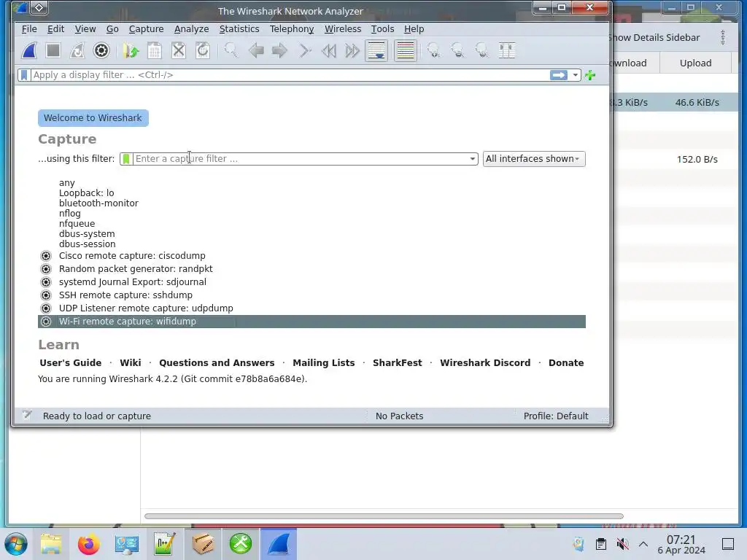Open sdjournal interface settings gear
Screen dimensions: 747x560
[x=46, y=282]
